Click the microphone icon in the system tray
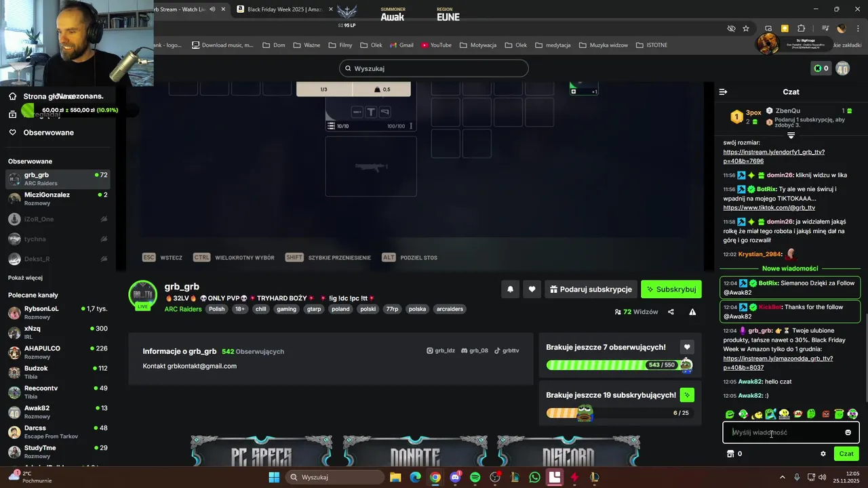The width and height of the screenshot is (868, 488). coord(797,477)
